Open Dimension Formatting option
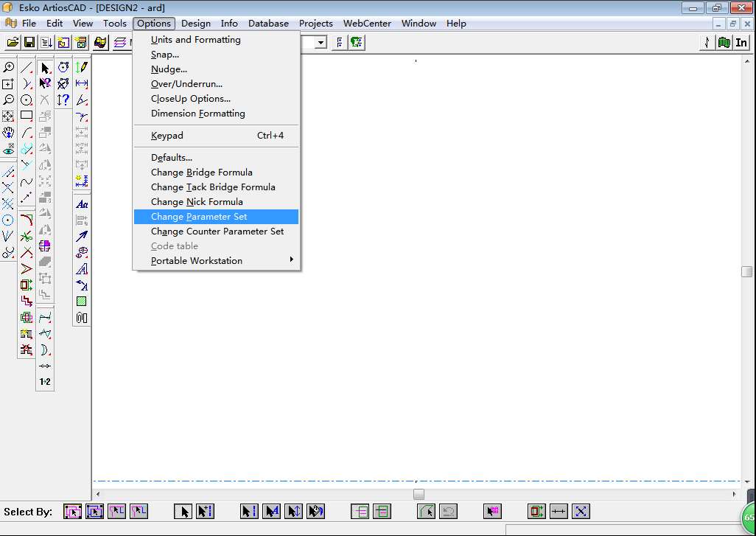The width and height of the screenshot is (756, 536). coord(216,114)
